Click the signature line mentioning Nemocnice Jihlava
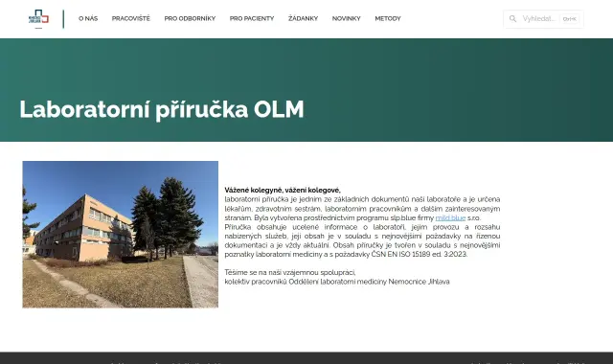 pos(337,282)
